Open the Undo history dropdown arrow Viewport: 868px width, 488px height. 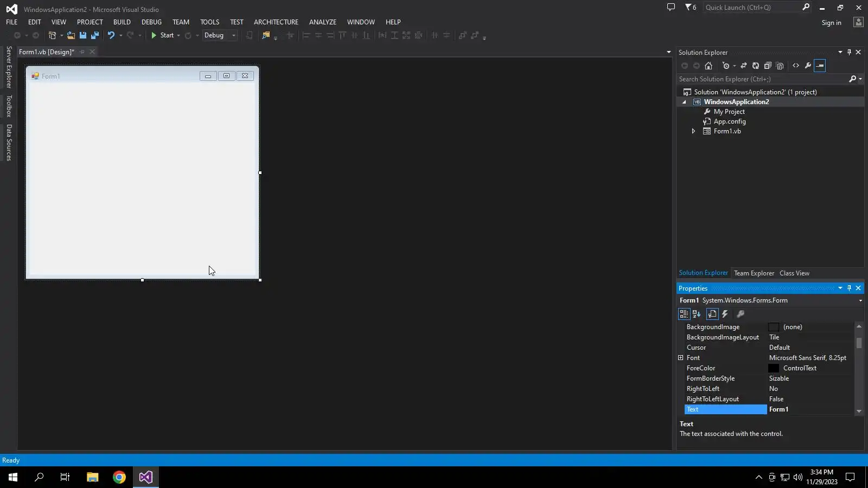tap(120, 35)
